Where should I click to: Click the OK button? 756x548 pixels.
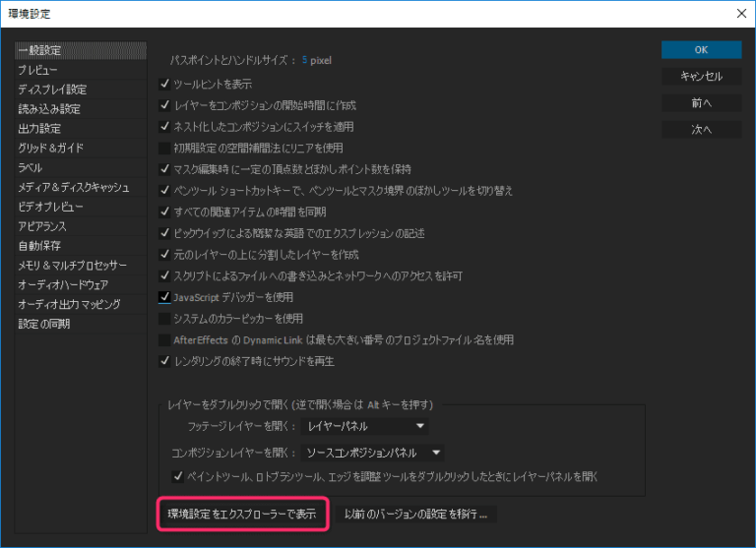(701, 49)
